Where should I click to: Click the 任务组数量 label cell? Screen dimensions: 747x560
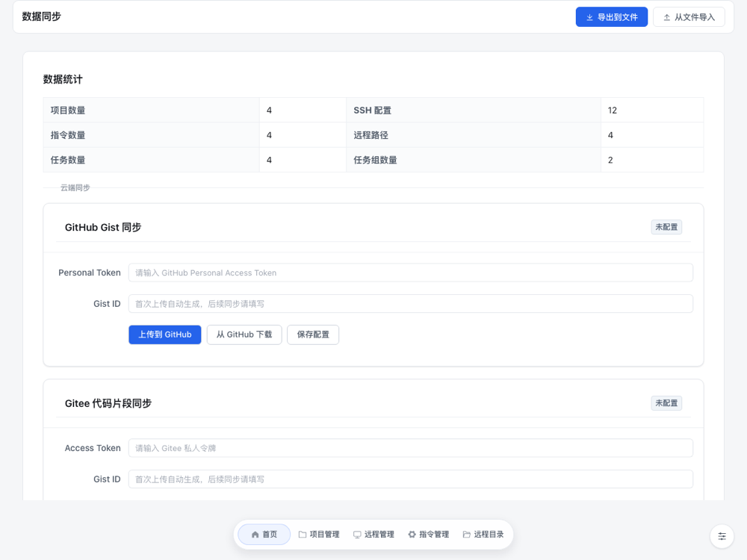474,160
